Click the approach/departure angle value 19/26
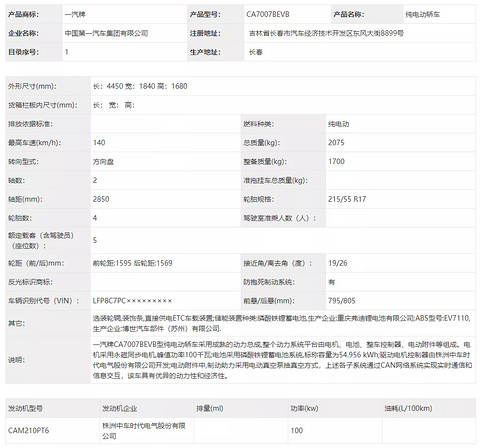Image resolution: width=480 pixels, height=448 pixels. [x=338, y=263]
